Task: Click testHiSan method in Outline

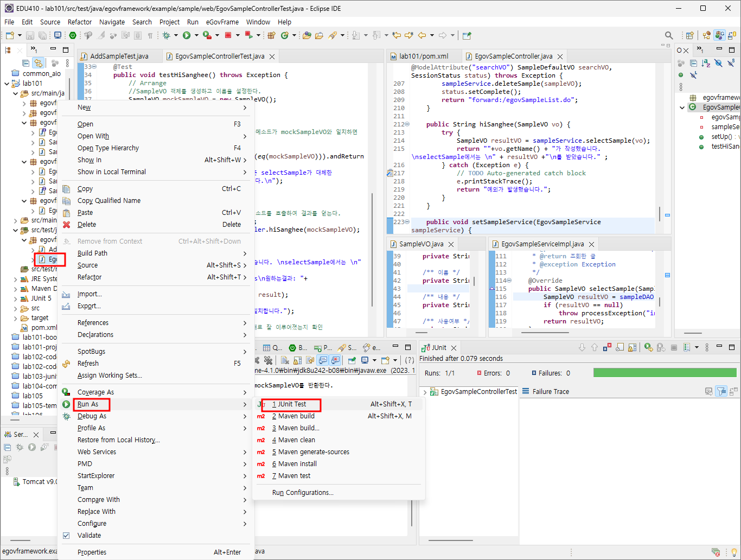Action: coord(725,147)
